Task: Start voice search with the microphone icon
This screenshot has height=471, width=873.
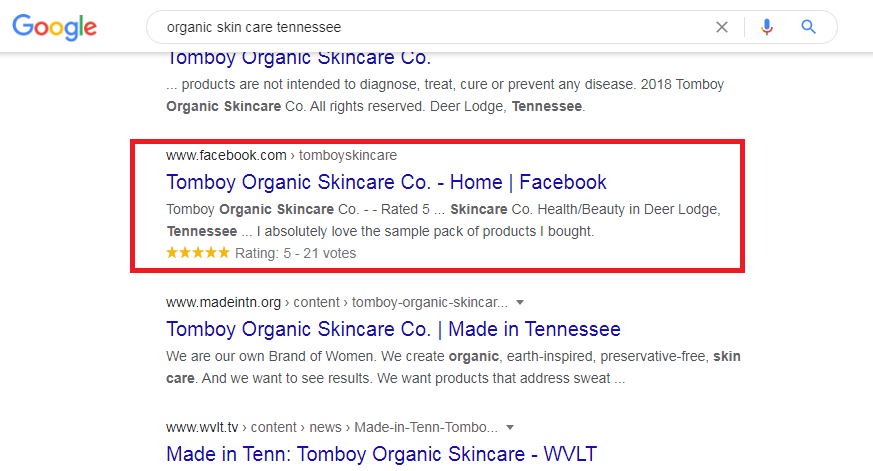Action: (767, 27)
